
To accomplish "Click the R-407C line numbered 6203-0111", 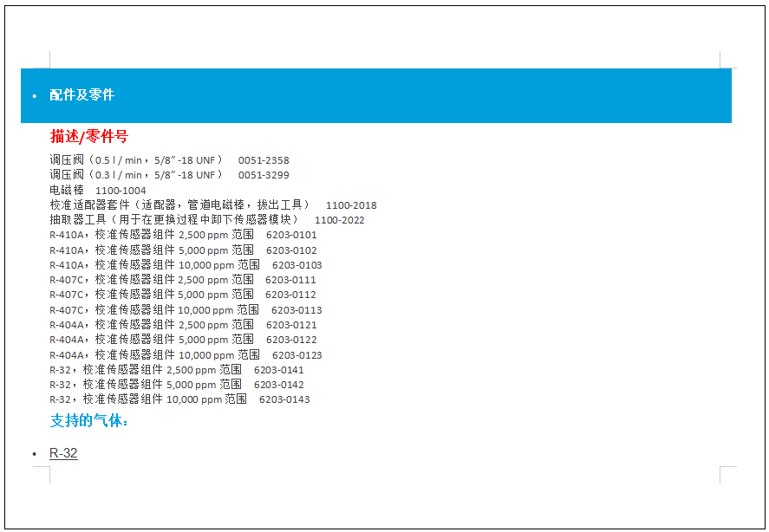I will pos(182,280).
